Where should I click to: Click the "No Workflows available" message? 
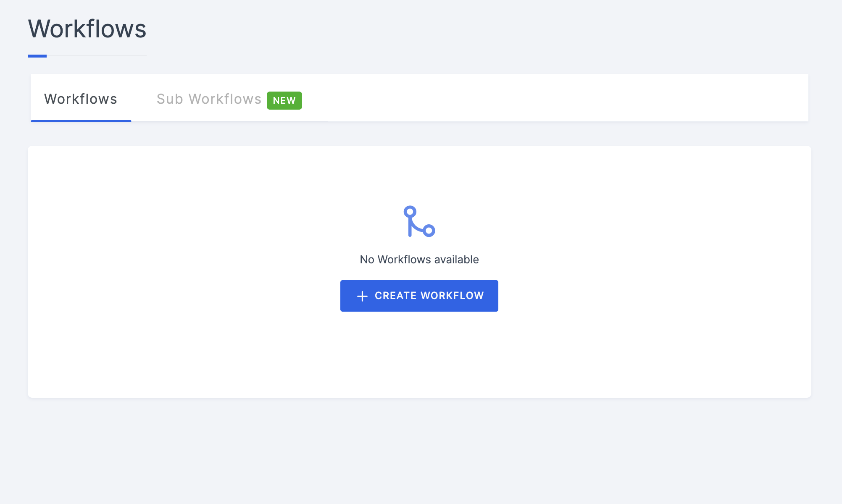419,260
